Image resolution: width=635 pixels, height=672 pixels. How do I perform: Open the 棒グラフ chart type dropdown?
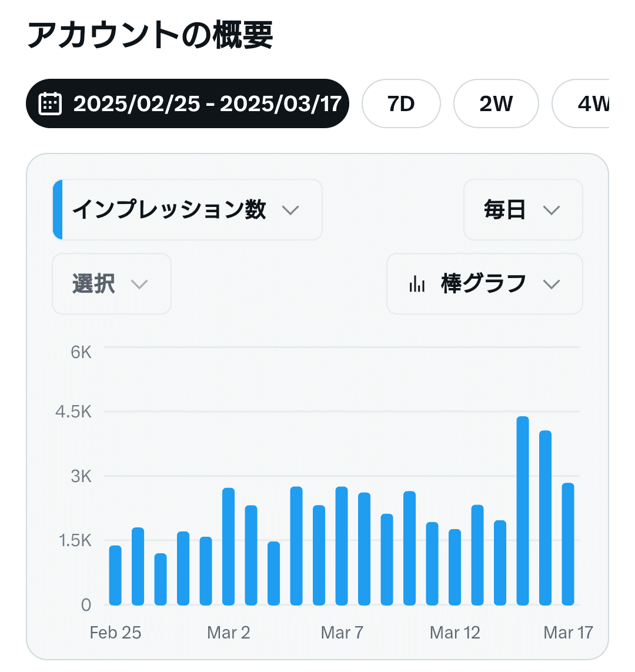(484, 284)
